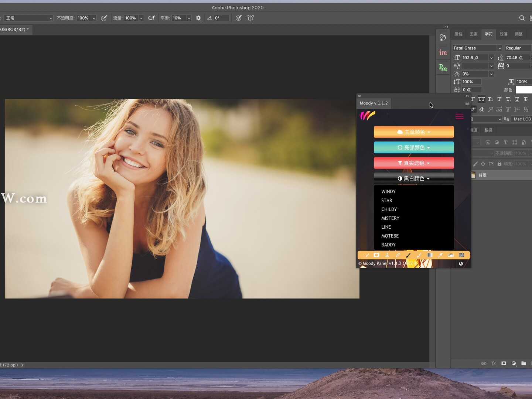
Task: Click the mosaic grid icon in the Moody panel
Action: click(462, 255)
